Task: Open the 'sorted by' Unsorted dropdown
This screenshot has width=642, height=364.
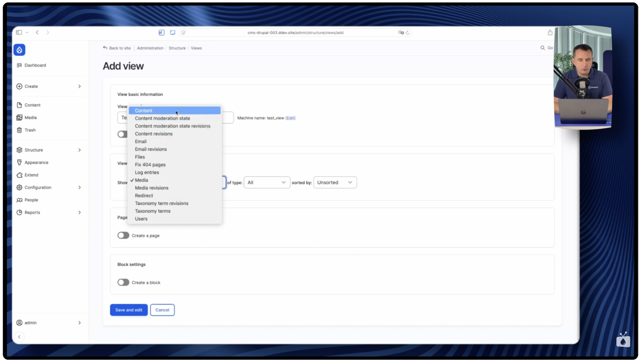Action: pos(335,183)
